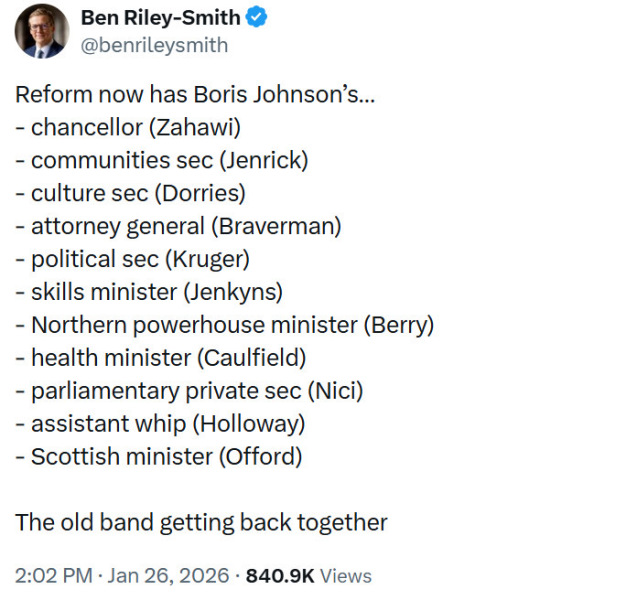
Task: Click the blue verified badge icon
Action: pyautogui.click(x=257, y=18)
